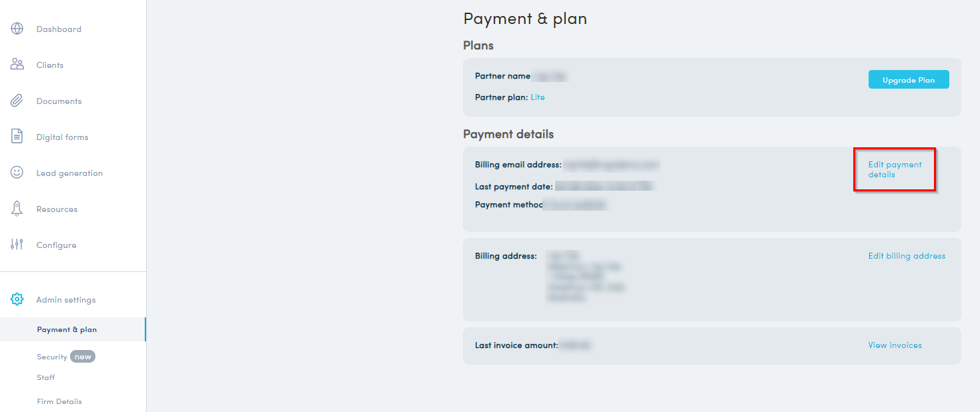Click the Lite partner plan link

click(538, 97)
